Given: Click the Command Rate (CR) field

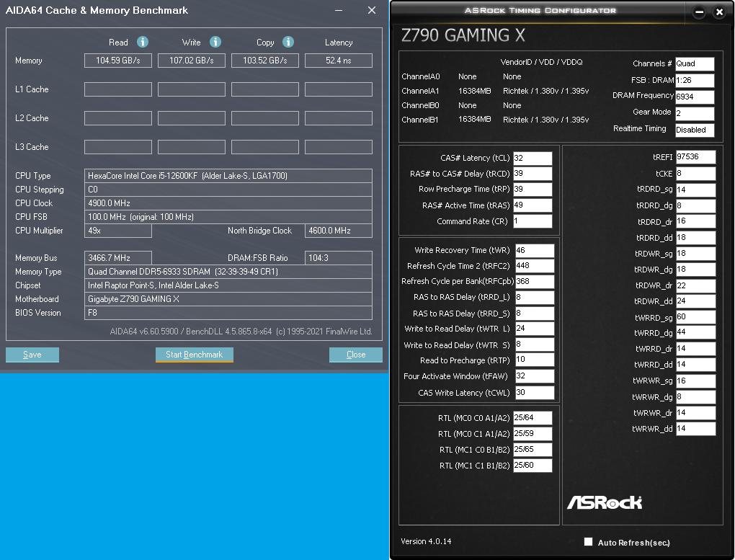Looking at the screenshot, I should click(x=533, y=221).
